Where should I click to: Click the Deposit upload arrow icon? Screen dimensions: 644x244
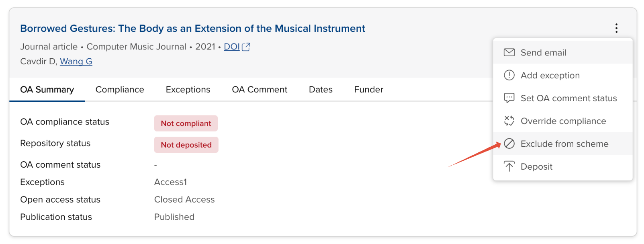point(509,166)
